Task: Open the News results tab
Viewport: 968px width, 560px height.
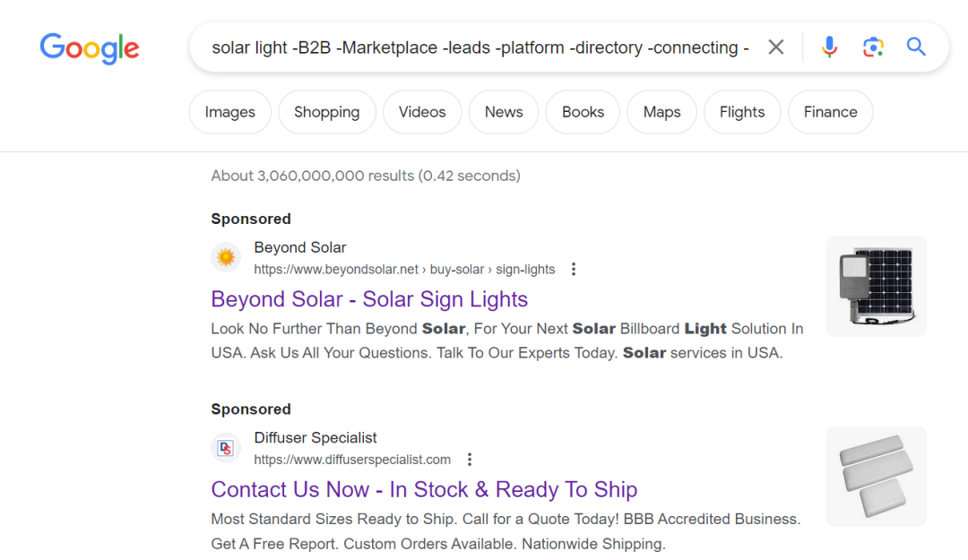Action: point(504,112)
